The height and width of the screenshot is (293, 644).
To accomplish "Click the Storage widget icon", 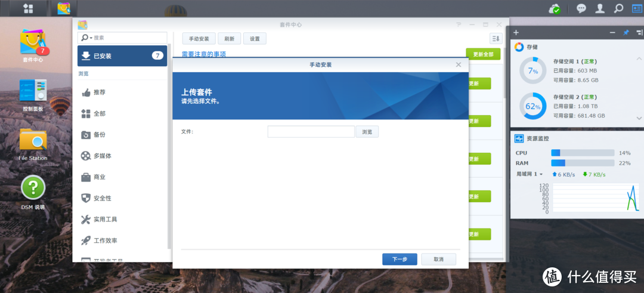I will (519, 47).
